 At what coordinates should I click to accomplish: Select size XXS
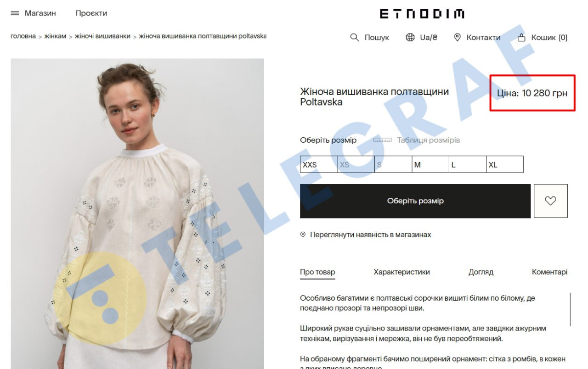click(x=319, y=164)
